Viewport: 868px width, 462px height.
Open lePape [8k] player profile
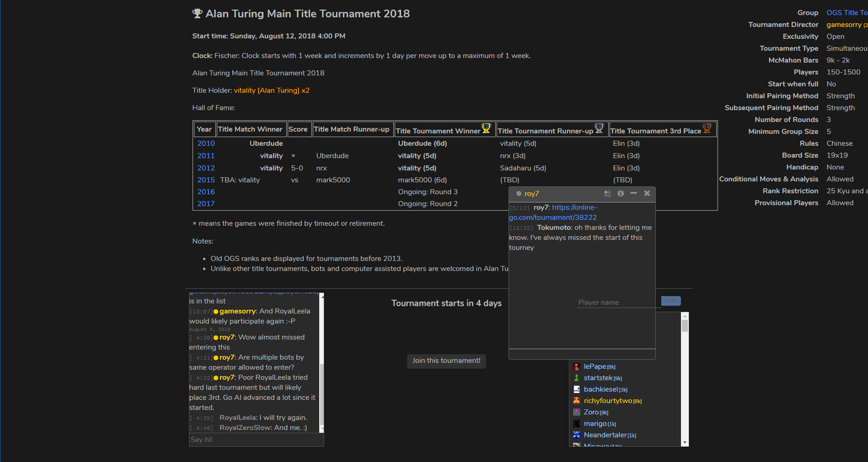click(600, 366)
